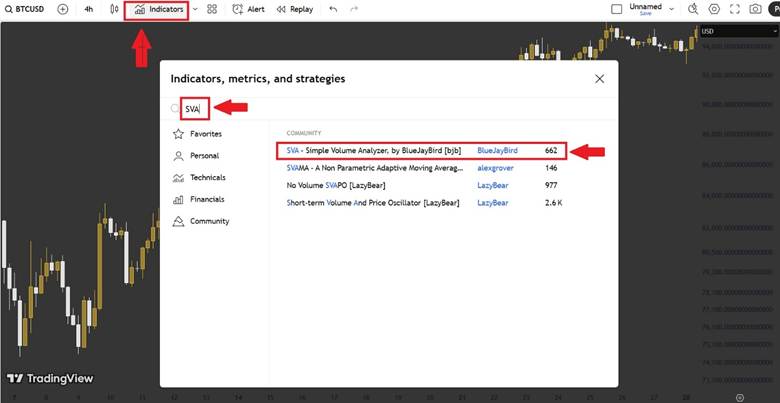This screenshot has width=780, height=403.
Task: Undo the last chart action
Action: pyautogui.click(x=333, y=9)
